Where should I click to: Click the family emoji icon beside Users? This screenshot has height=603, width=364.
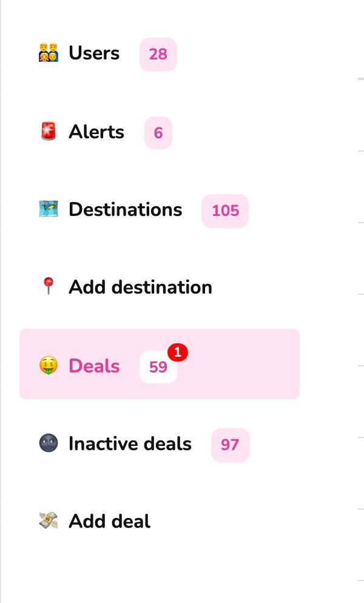coord(49,53)
